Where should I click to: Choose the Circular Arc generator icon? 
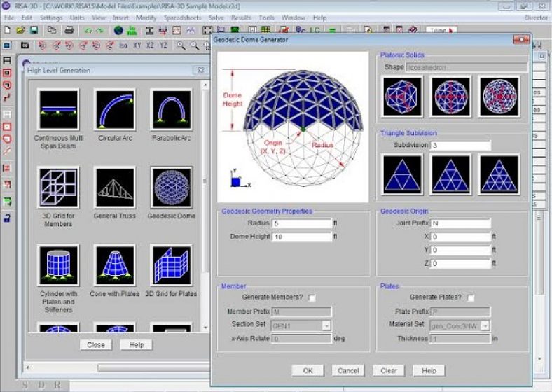click(115, 109)
